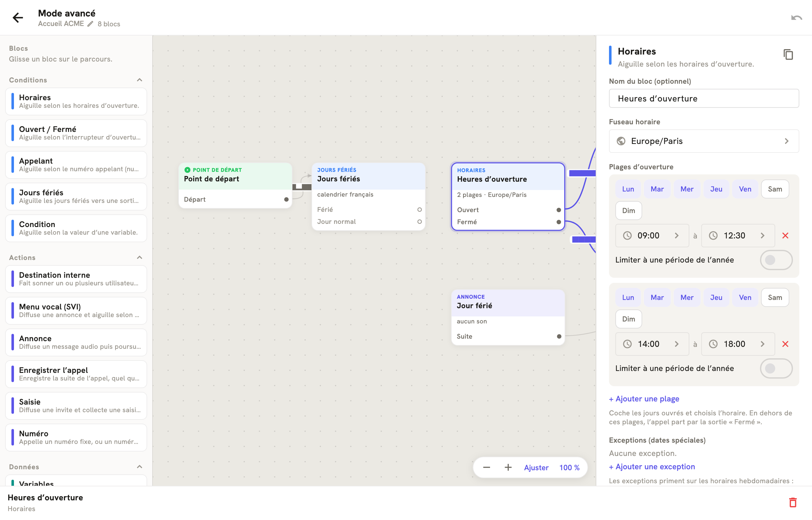
Task: Select the Enregistrer l'appel block
Action: coord(76,374)
